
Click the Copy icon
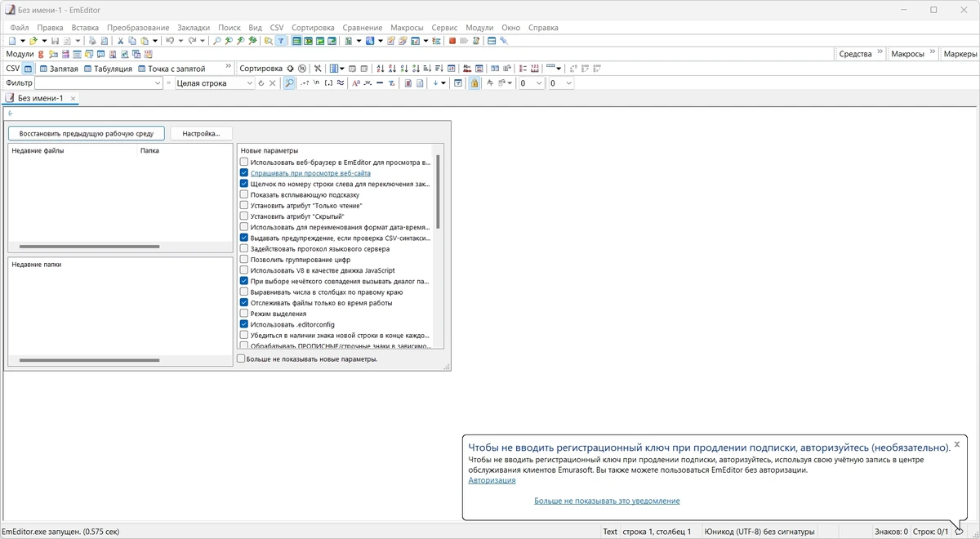(x=132, y=40)
